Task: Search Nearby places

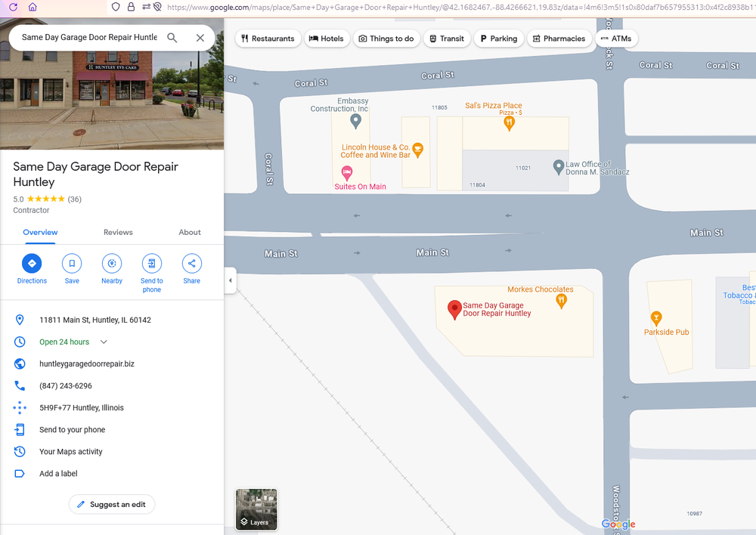Action: 112,263
